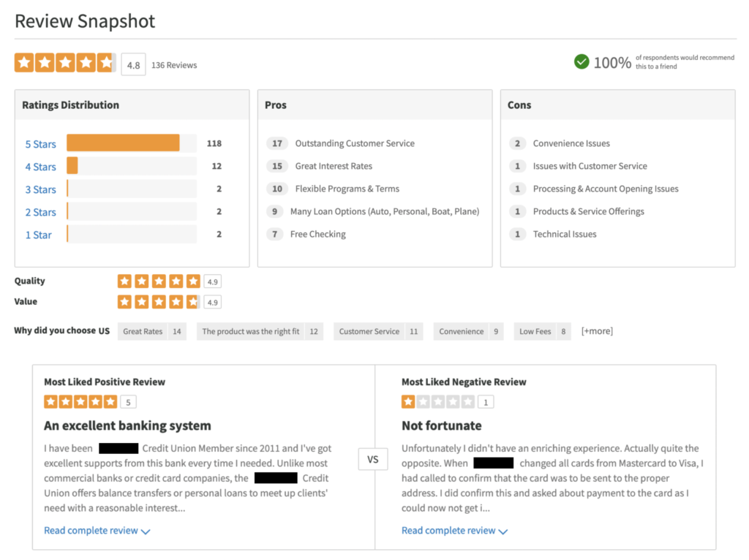Select the Customer Service reason tag

click(x=369, y=331)
